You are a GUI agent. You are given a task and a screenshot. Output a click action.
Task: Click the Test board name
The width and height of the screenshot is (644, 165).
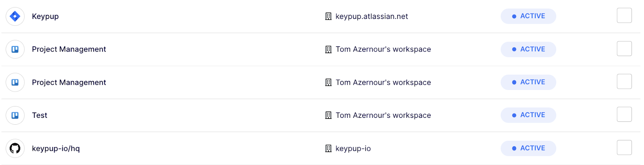pos(39,115)
